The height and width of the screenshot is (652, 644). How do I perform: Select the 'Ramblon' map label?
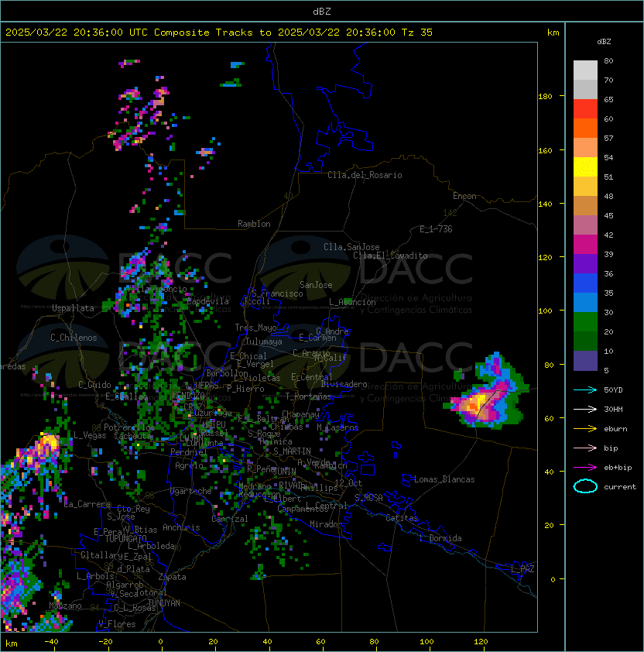pyautogui.click(x=254, y=224)
